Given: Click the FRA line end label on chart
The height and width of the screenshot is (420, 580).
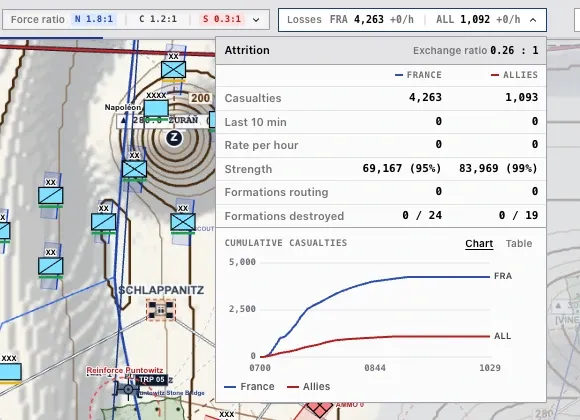Looking at the screenshot, I should pos(503,276).
